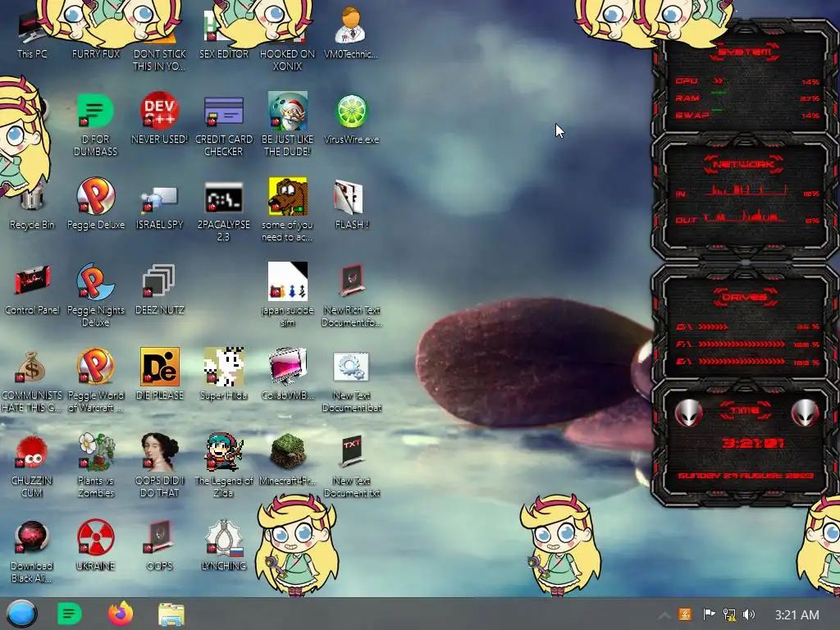Click the Sunday date line in widget
Screen dimensions: 840x630
[x=746, y=476]
